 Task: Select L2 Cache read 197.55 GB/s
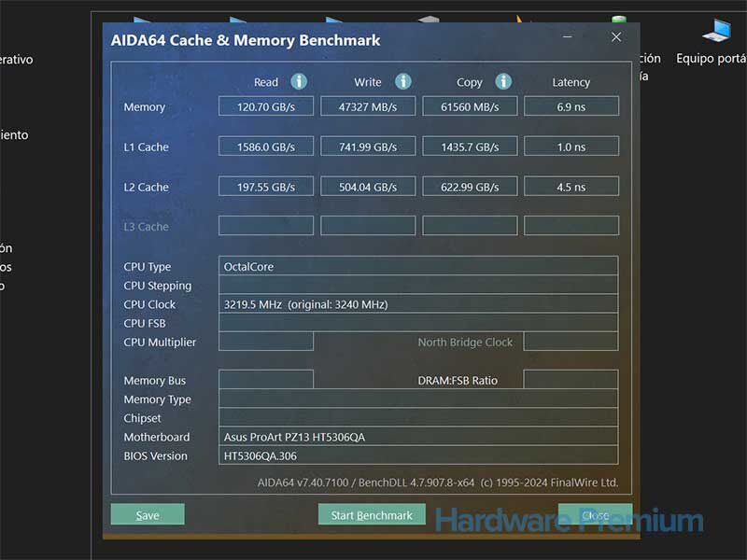coord(266,186)
